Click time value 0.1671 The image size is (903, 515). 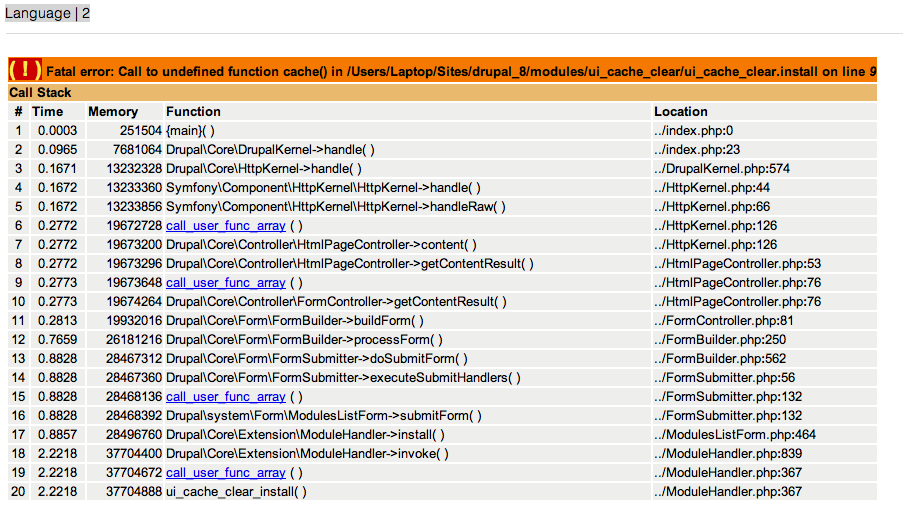tap(58, 169)
